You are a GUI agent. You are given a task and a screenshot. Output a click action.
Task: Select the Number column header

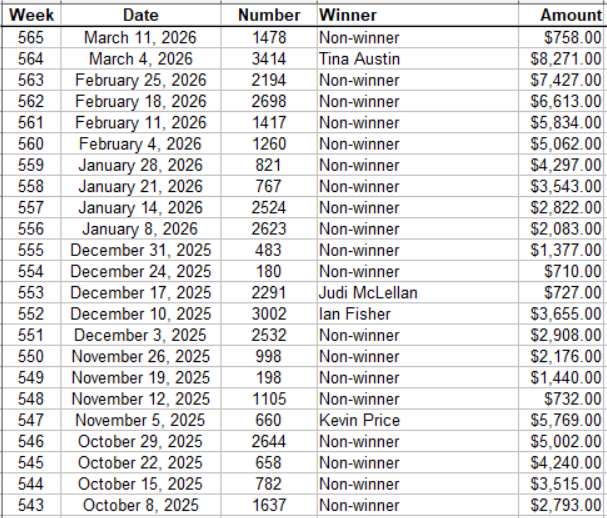click(269, 15)
